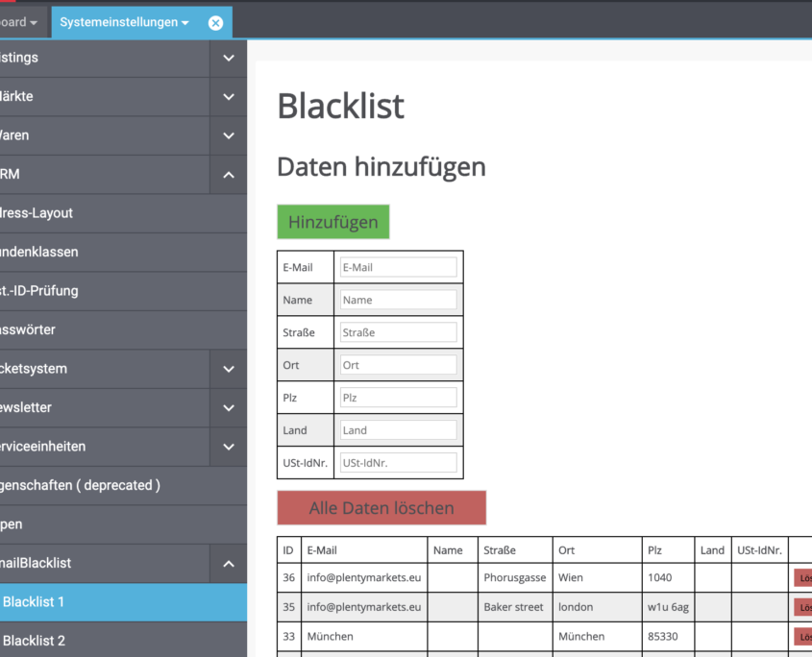
Task: Delete entry 35 with red button
Action: click(x=803, y=607)
